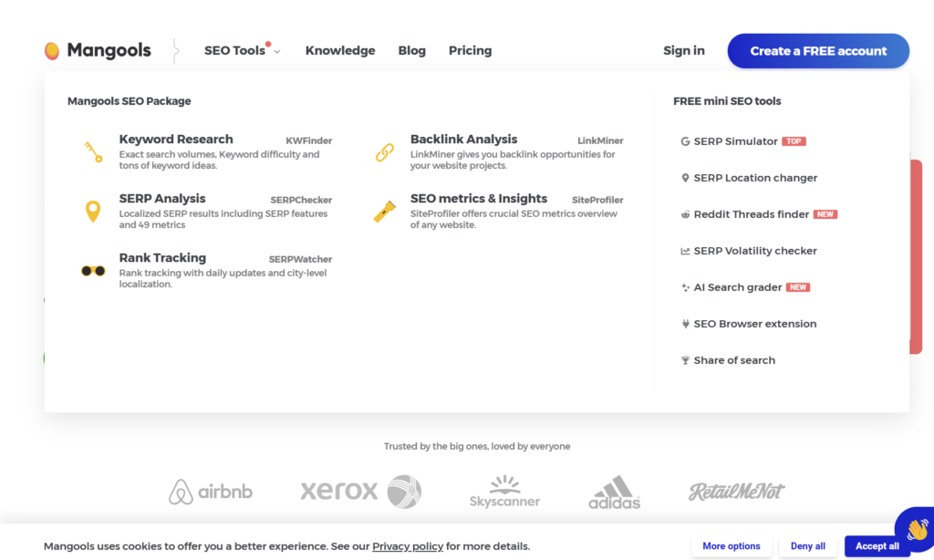934x560 pixels.
Task: Collapse the SEO Tools dropdown menu
Action: pyautogui.click(x=242, y=51)
